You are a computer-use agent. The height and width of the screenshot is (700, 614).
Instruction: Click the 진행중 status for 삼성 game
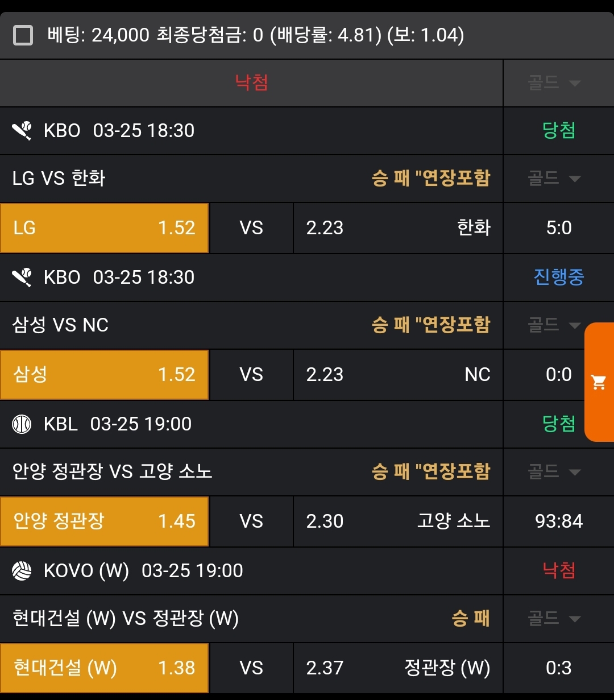[559, 277]
